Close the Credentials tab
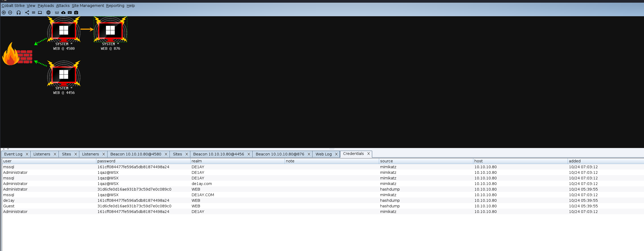Image resolution: width=644 pixels, height=251 pixels. tap(368, 154)
